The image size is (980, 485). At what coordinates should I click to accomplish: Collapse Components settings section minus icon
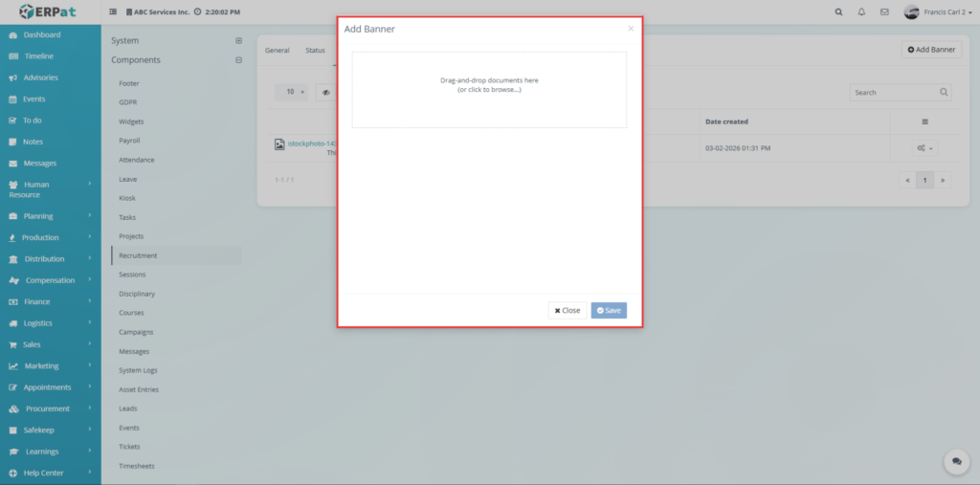click(238, 60)
